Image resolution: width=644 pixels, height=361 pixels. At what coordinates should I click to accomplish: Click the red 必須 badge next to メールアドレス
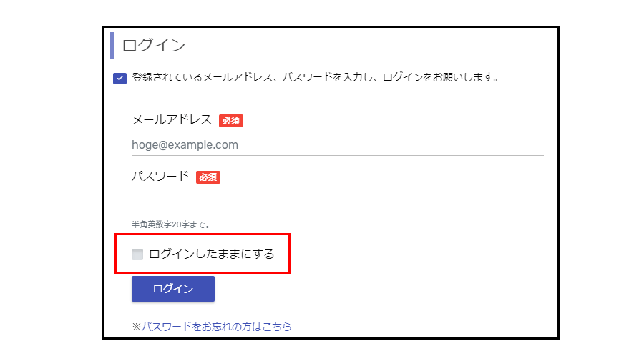click(x=231, y=121)
